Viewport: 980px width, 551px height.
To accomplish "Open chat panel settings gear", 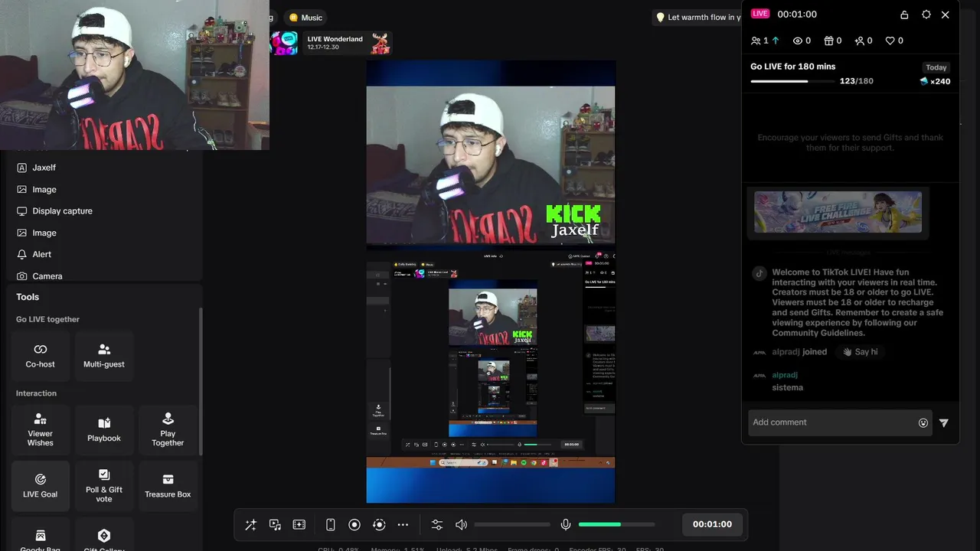I will 926,15.
